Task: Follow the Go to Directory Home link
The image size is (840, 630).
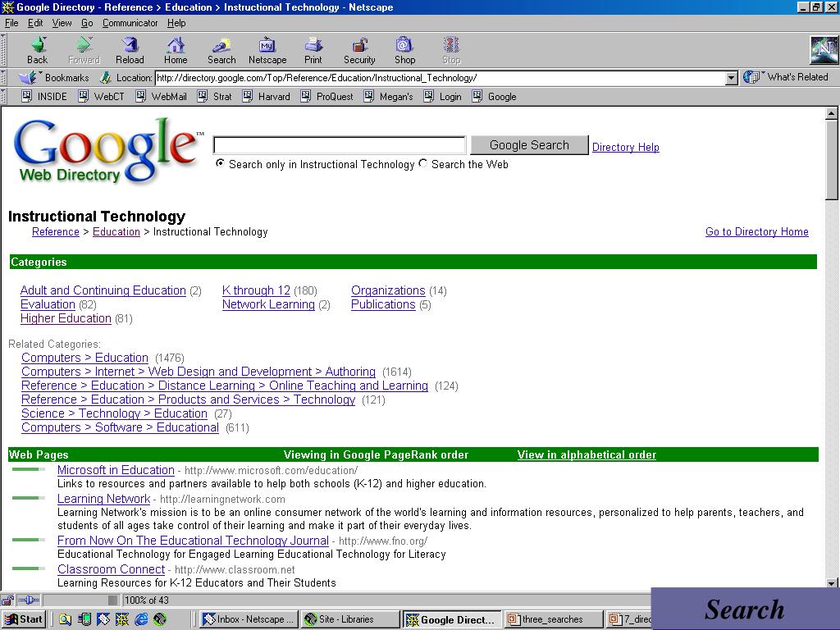Action: coord(756,231)
